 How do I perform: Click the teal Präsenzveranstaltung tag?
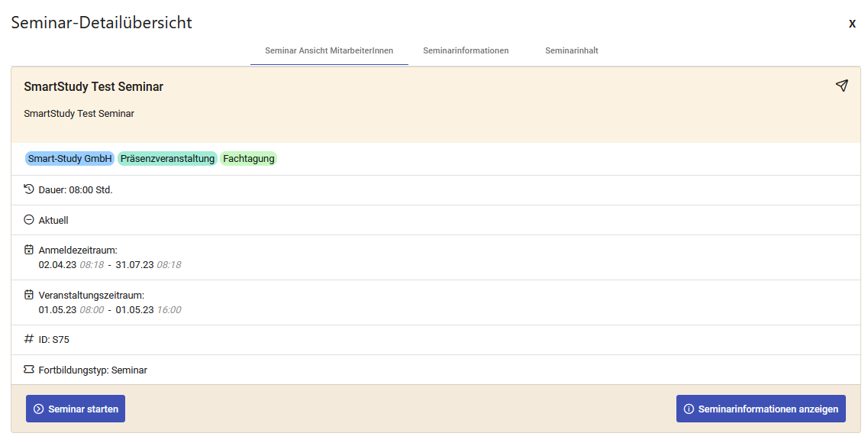(167, 159)
